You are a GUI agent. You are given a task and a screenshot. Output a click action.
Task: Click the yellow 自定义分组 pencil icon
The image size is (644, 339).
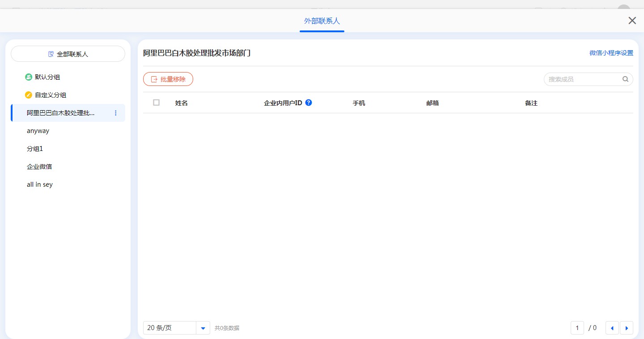(x=29, y=95)
